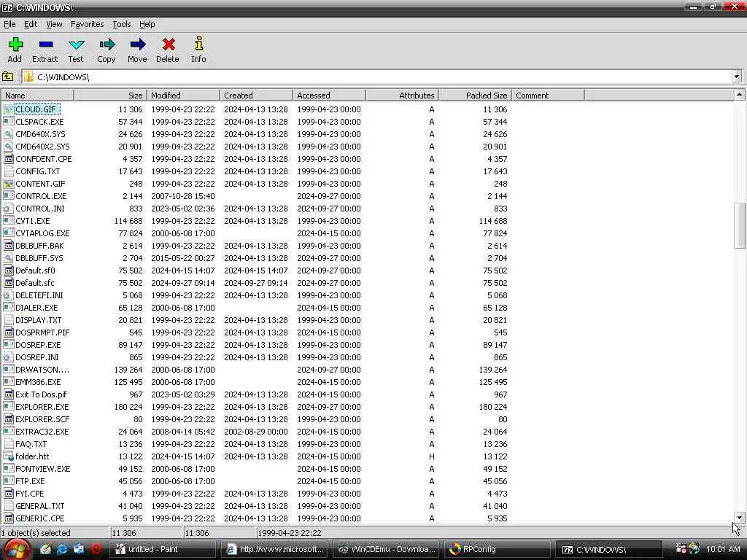Open the Help menu
The image size is (747, 560).
point(147,24)
